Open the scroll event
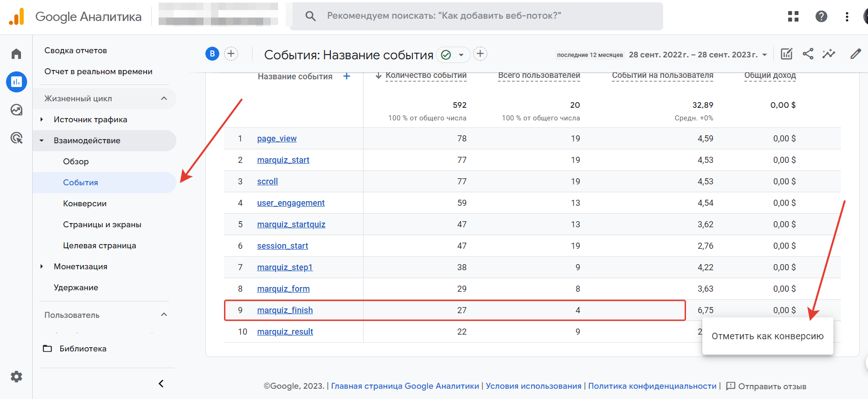 [267, 182]
